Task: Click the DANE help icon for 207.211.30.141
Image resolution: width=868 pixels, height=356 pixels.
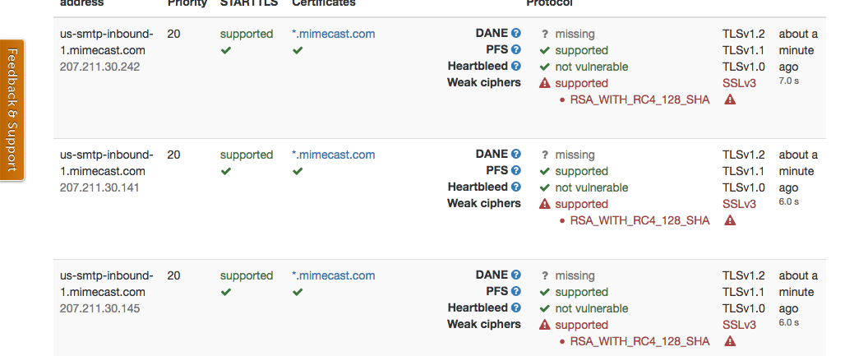Action: click(516, 155)
